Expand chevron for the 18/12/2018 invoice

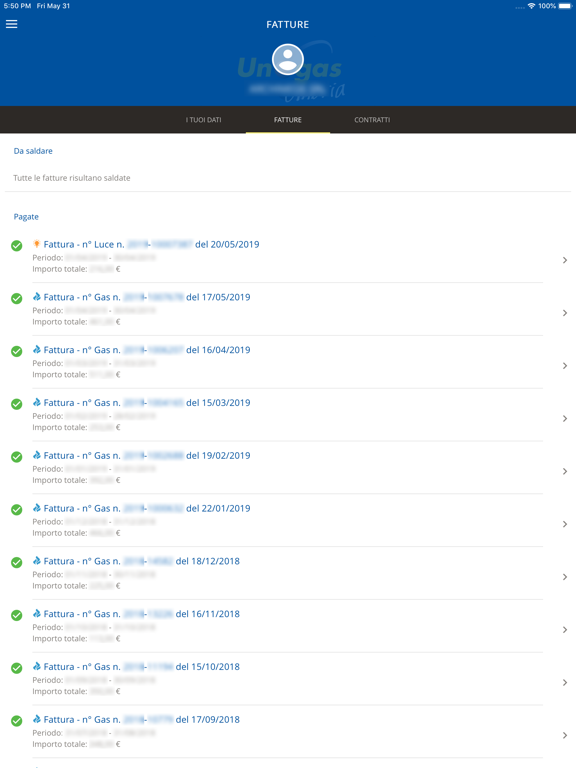(x=565, y=577)
